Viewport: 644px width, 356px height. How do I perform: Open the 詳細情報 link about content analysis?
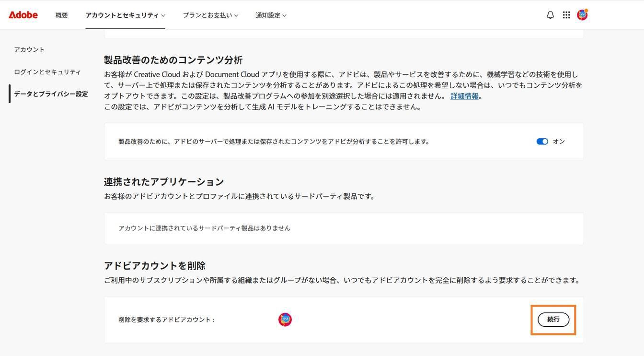pos(464,95)
